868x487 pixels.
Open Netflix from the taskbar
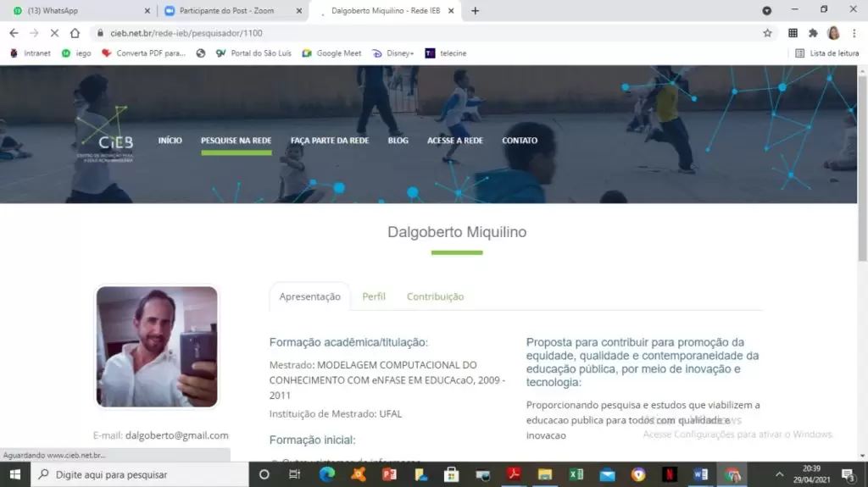(x=669, y=474)
